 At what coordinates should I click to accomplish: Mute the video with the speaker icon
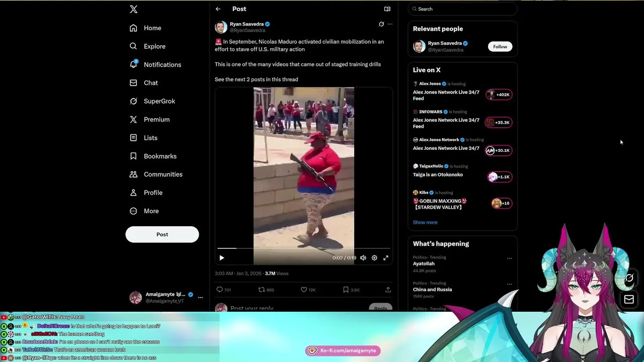click(363, 258)
